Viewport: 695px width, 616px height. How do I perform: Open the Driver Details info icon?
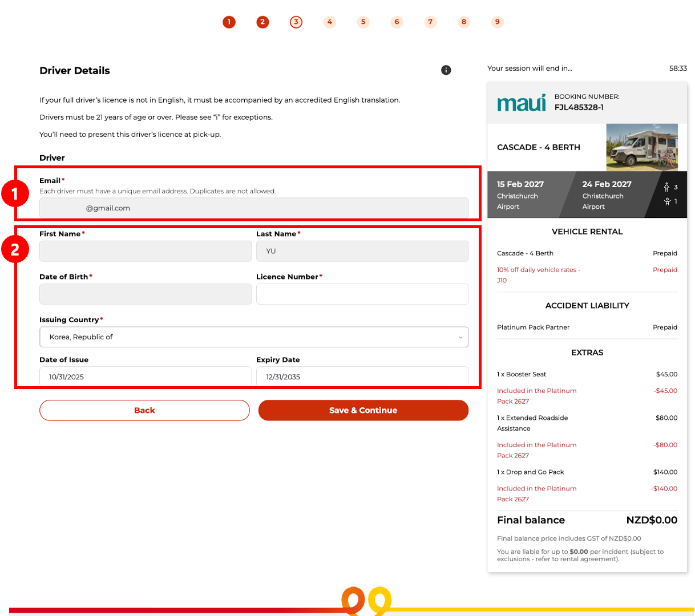pyautogui.click(x=446, y=70)
